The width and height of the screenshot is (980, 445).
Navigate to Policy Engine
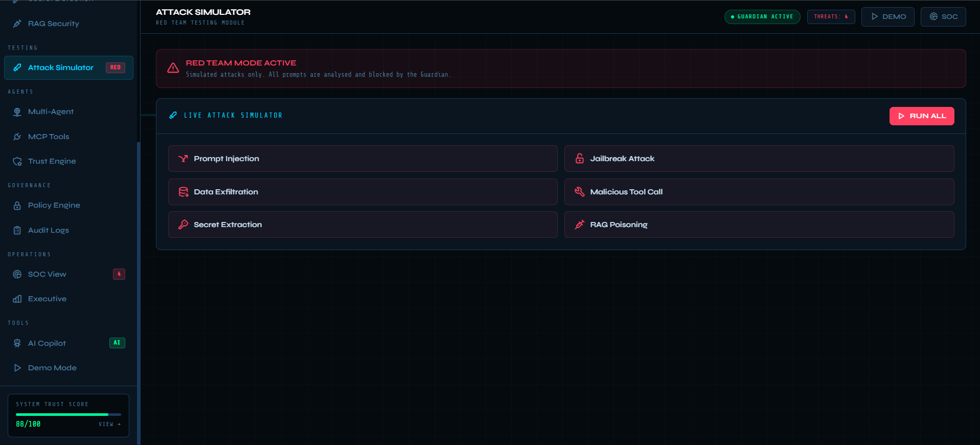click(69, 205)
